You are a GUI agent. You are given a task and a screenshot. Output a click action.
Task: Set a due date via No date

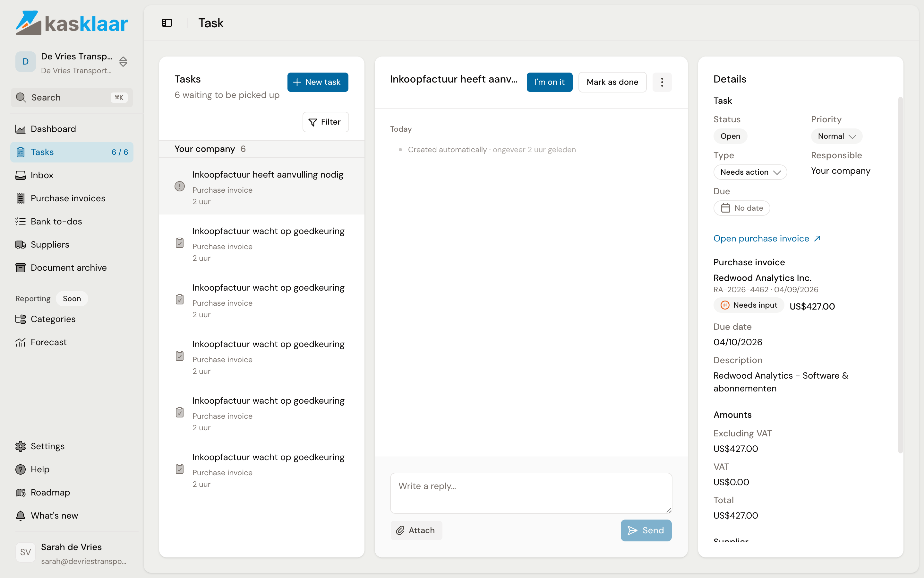[x=741, y=208]
